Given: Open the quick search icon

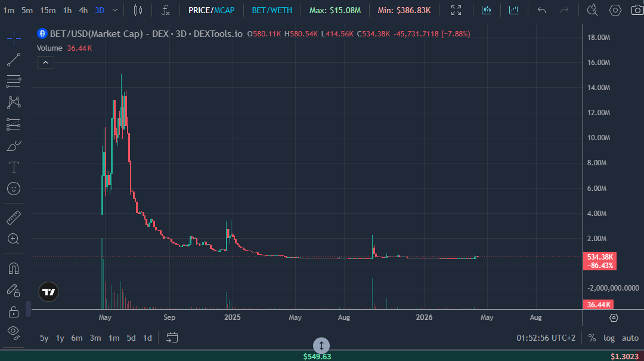Looking at the screenshot, I should coord(592,10).
